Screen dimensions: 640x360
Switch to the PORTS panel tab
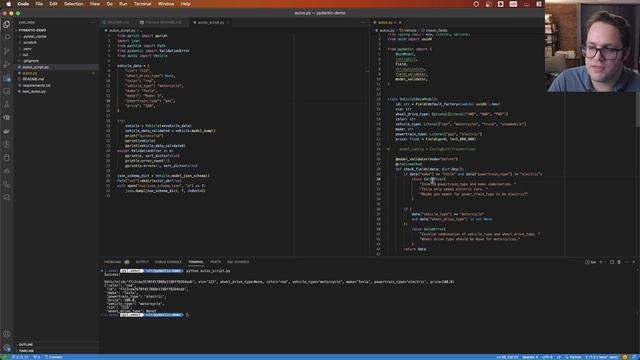click(x=215, y=262)
